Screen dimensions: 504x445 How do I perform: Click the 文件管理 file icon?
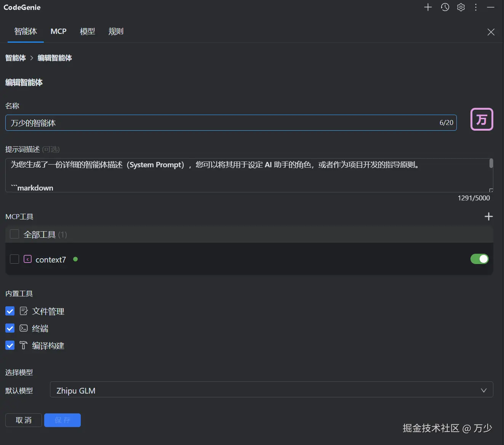pos(24,311)
